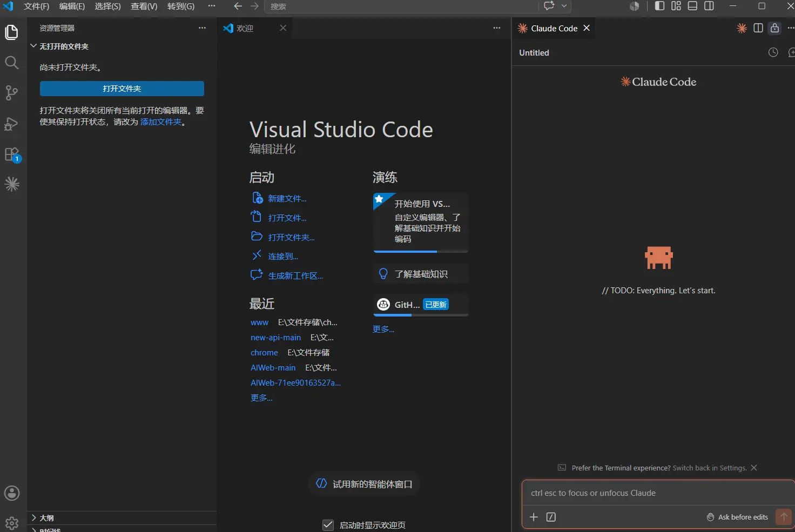Open recent project chrome
795x532 pixels.
(264, 353)
